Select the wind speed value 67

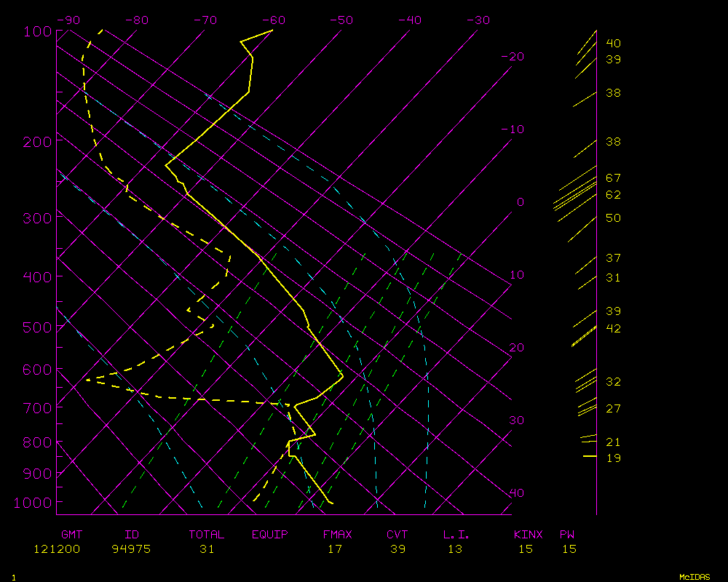[x=613, y=178]
